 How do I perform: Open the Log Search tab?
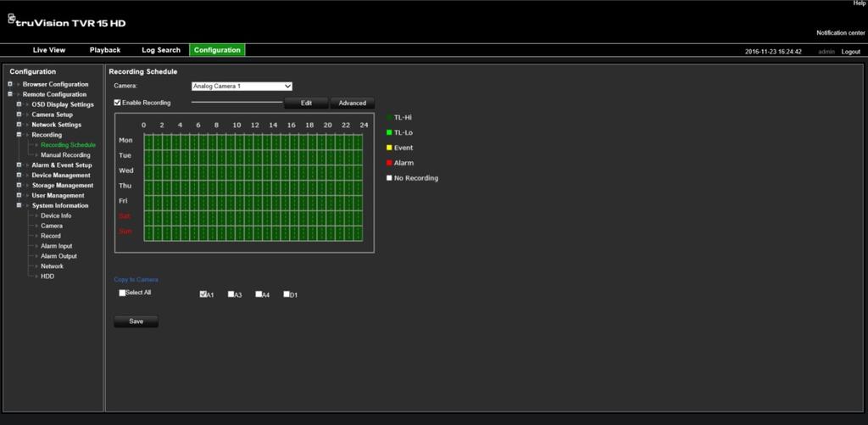tap(161, 50)
